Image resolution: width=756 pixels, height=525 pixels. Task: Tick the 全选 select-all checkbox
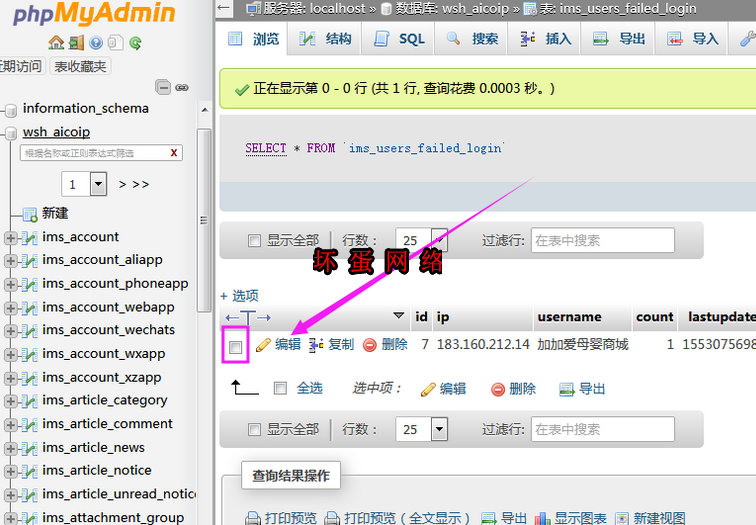click(x=280, y=388)
